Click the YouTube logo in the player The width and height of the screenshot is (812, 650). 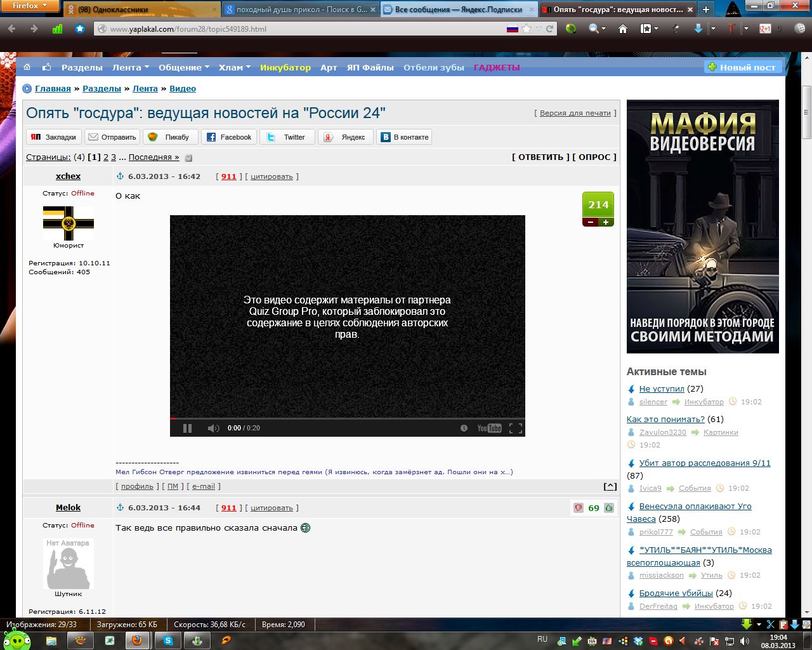pos(489,428)
